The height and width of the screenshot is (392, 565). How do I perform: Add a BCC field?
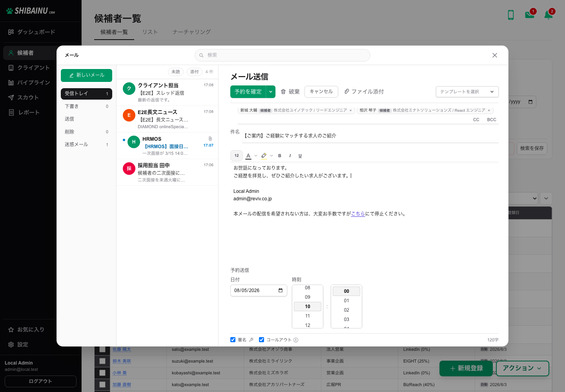tap(492, 120)
